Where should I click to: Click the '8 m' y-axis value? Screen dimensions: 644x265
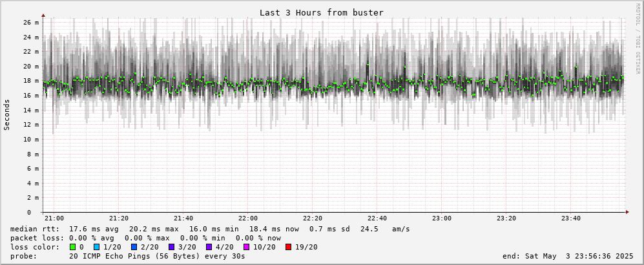(x=32, y=154)
